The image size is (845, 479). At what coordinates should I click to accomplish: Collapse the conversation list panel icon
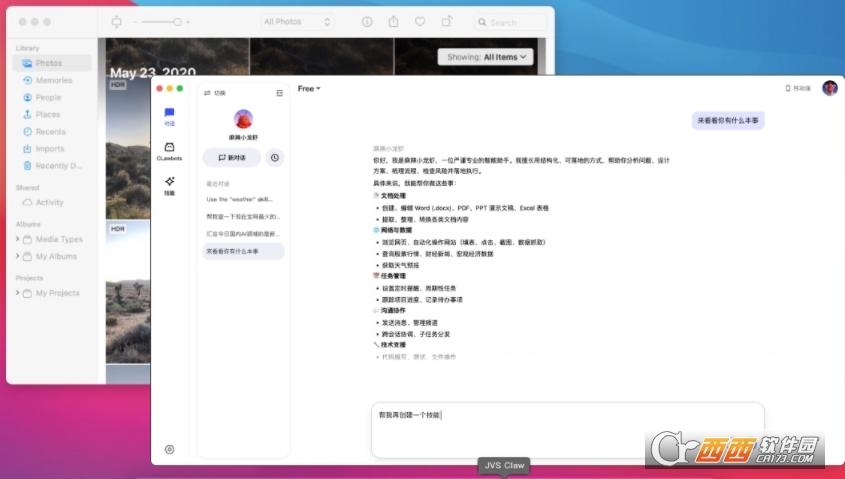[279, 93]
